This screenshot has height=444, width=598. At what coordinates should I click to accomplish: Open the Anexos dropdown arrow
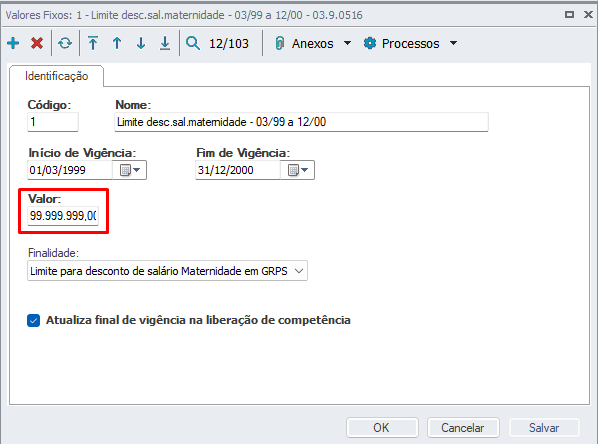pyautogui.click(x=347, y=43)
